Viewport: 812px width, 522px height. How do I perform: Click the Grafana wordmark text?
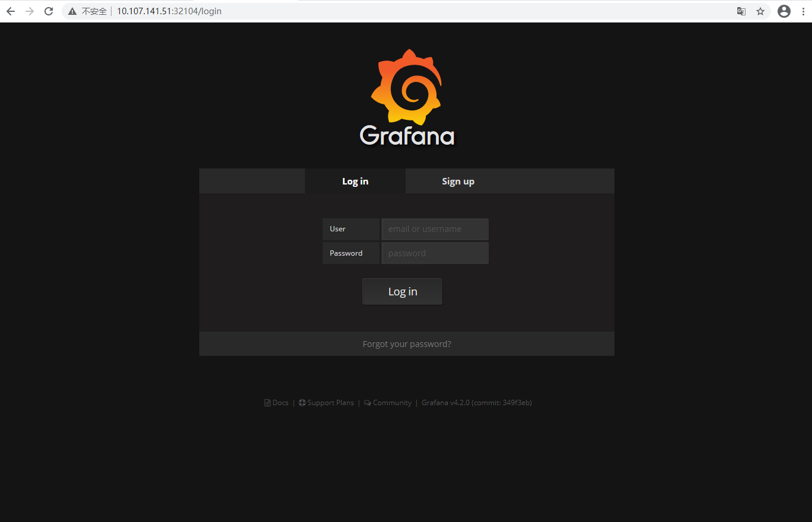(407, 135)
